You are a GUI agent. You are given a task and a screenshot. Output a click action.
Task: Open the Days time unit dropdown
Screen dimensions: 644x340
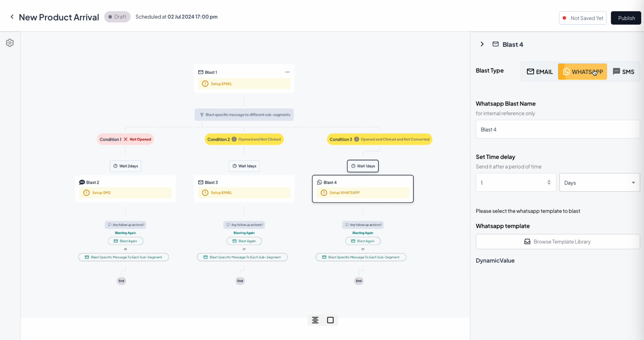click(599, 183)
